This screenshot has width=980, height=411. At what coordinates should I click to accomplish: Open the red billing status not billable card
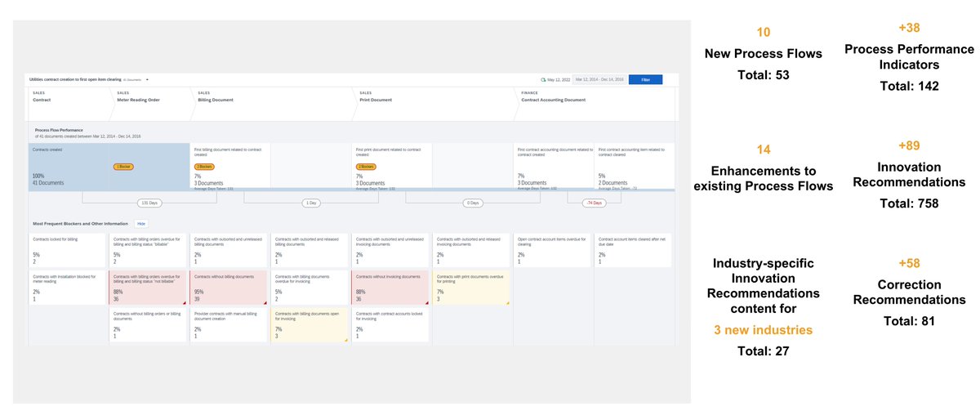click(x=149, y=288)
